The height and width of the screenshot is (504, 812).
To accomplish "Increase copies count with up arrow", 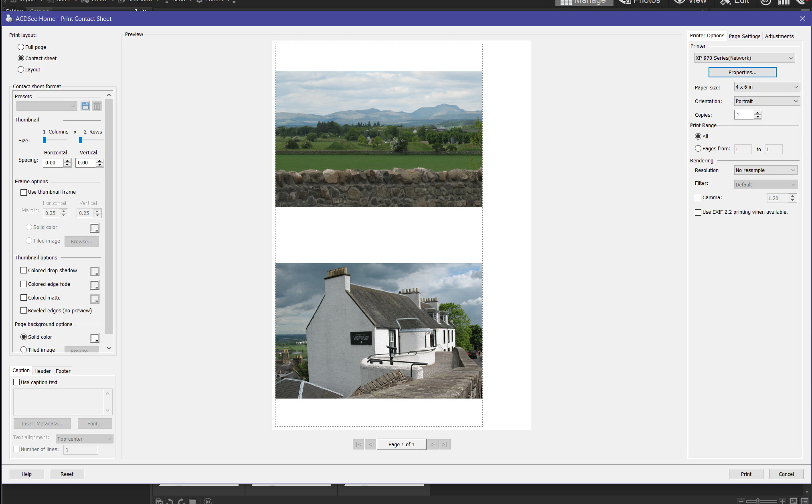I will [757, 113].
